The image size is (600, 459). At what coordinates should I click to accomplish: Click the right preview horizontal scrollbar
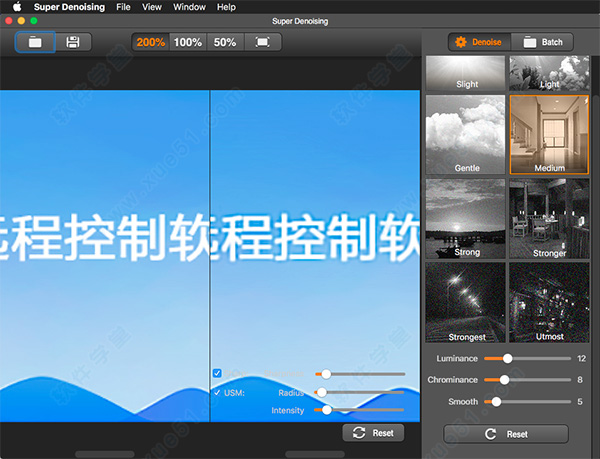coord(315,454)
